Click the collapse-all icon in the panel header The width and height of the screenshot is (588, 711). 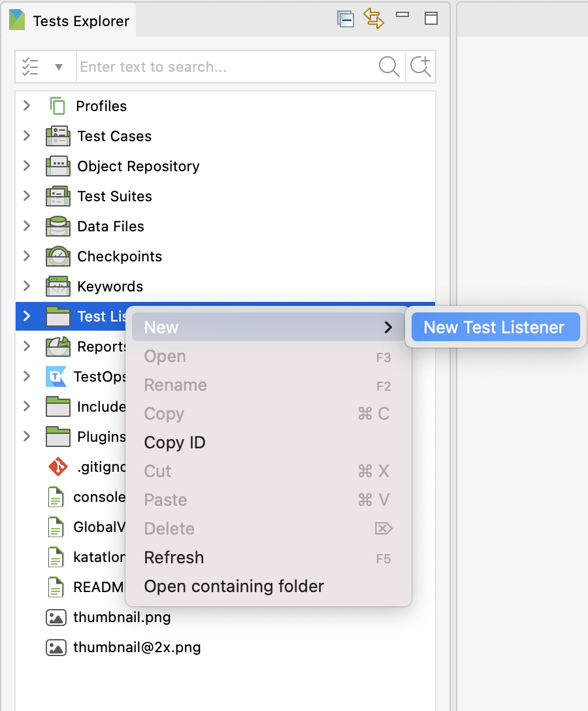(x=346, y=19)
